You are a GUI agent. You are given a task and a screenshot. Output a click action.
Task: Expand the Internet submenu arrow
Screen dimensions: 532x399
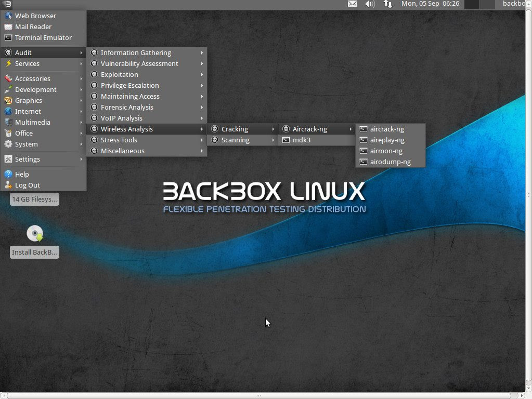(x=82, y=111)
